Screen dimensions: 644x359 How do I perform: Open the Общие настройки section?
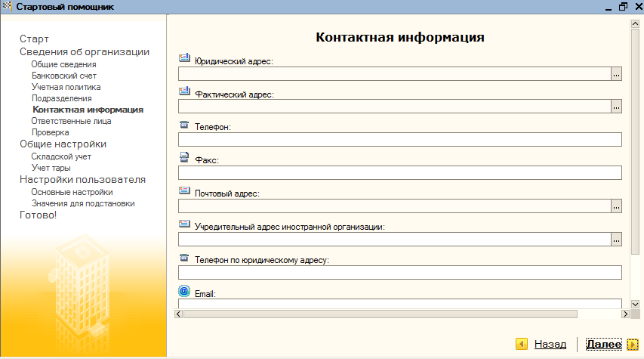tap(63, 144)
